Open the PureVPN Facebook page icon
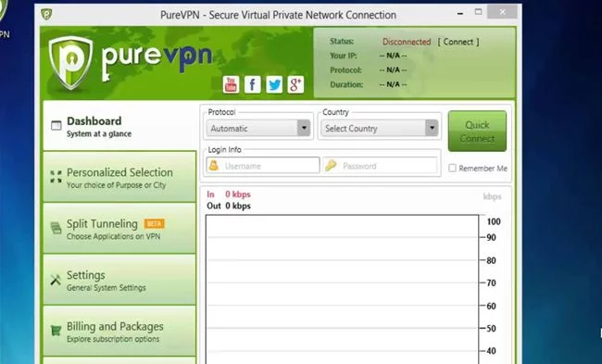The image size is (602, 364). tap(252, 84)
